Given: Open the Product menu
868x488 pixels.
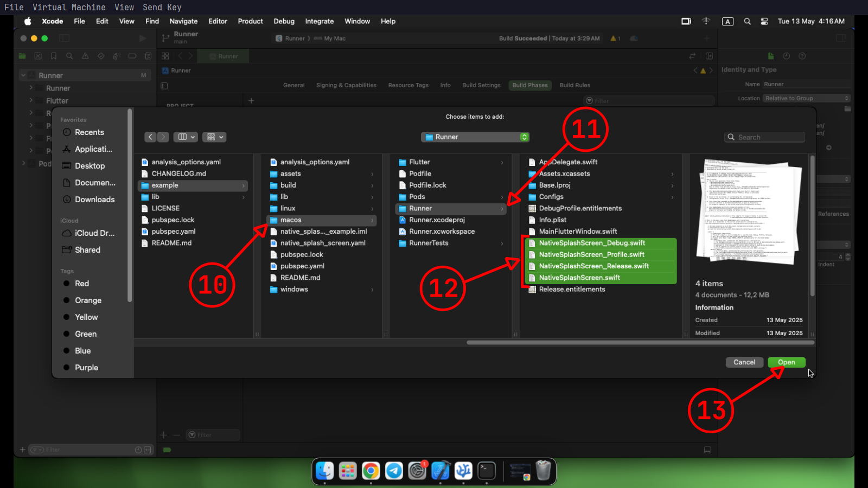Looking at the screenshot, I should click(x=250, y=21).
